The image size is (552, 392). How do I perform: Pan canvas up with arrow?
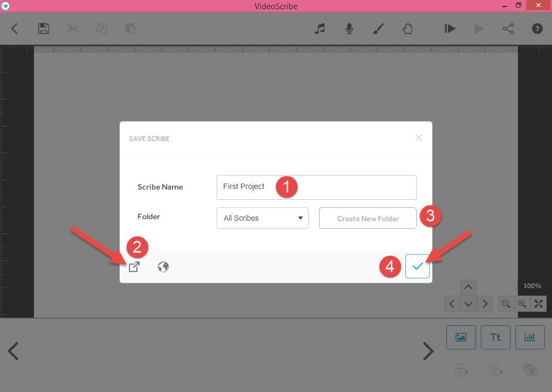point(468,287)
